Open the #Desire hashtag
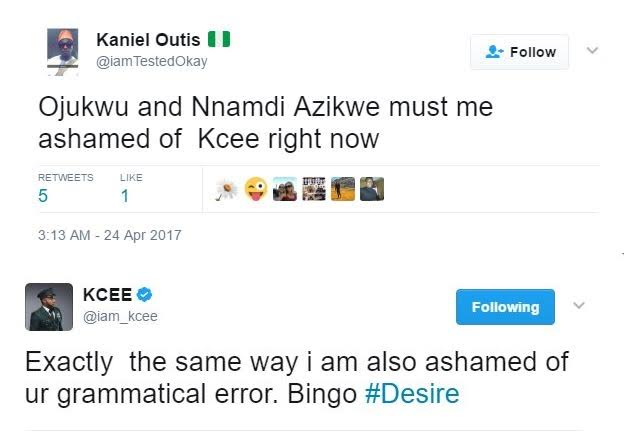Image resolution: width=639 pixels, height=433 pixels. coord(412,393)
